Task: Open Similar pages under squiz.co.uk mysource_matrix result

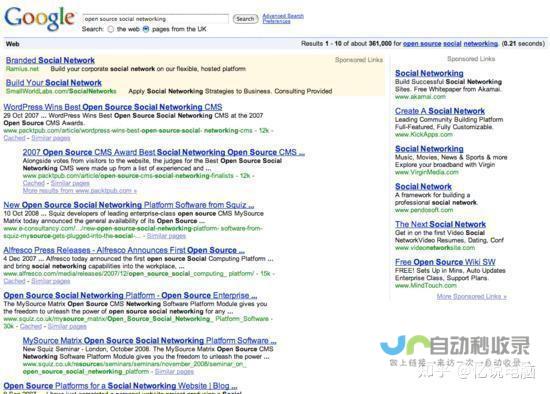Action: [67, 326]
